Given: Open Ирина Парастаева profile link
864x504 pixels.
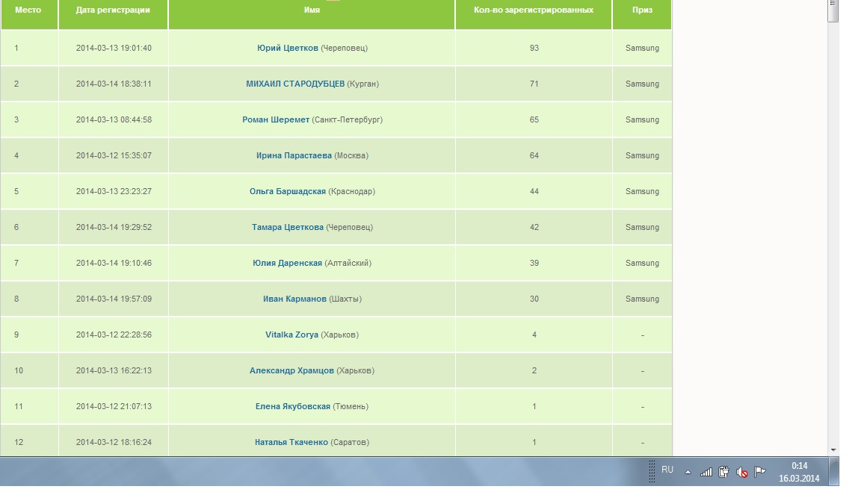Looking at the screenshot, I should (294, 155).
